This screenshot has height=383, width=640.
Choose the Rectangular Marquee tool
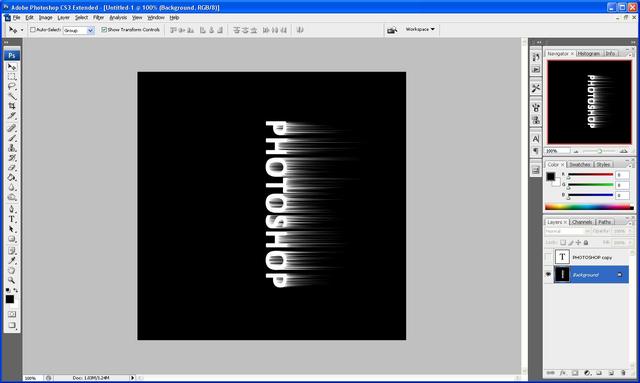12,77
